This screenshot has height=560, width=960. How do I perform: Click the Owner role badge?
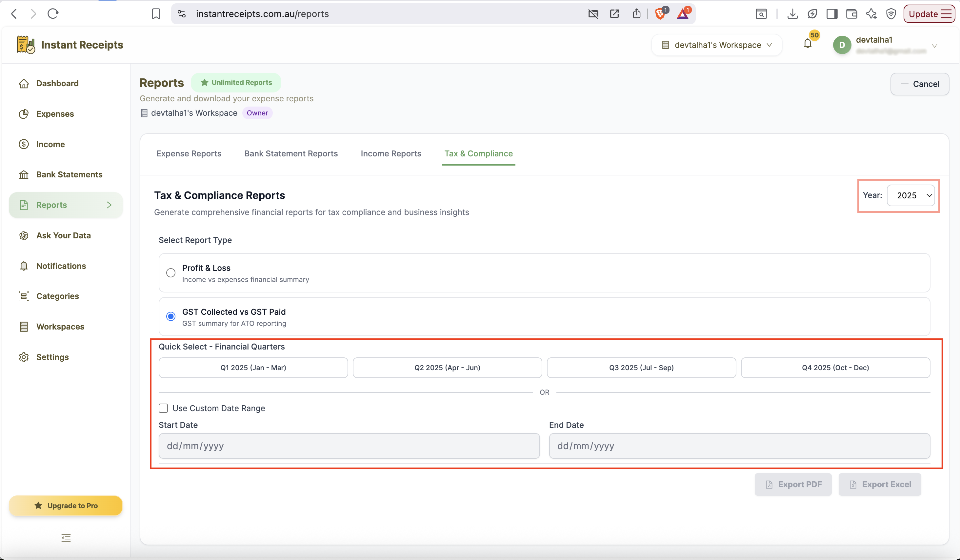pos(257,113)
